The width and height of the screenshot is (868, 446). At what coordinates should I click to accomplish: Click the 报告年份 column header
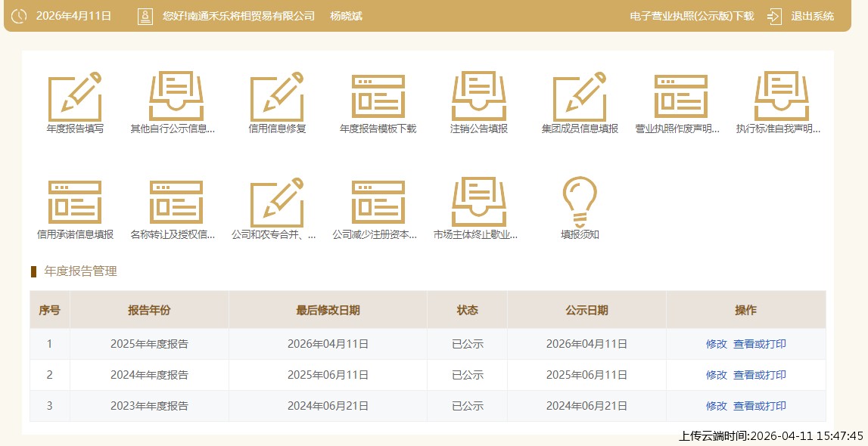149,310
